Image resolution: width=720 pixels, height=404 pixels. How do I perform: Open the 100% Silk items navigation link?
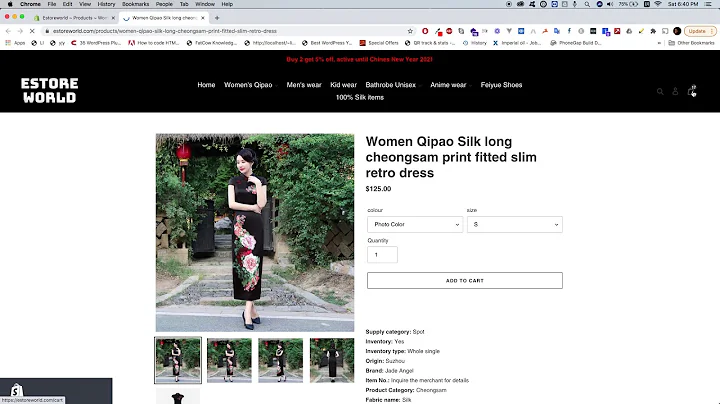[x=360, y=97]
